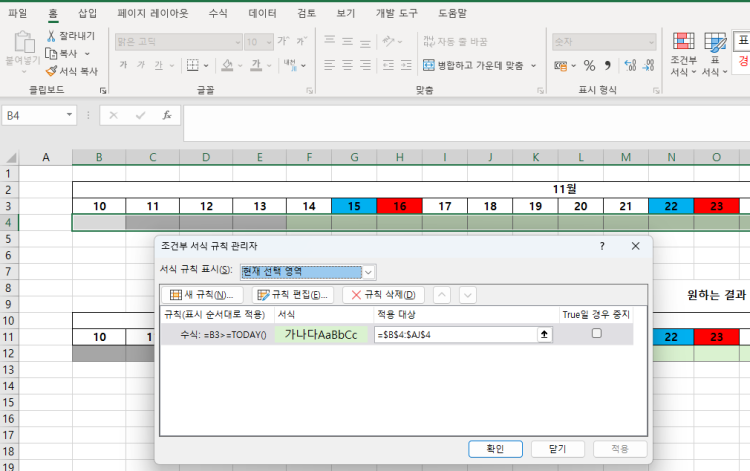This screenshot has width=750, height=471.
Task: Move the rule down with the arrow
Action: [x=467, y=295]
